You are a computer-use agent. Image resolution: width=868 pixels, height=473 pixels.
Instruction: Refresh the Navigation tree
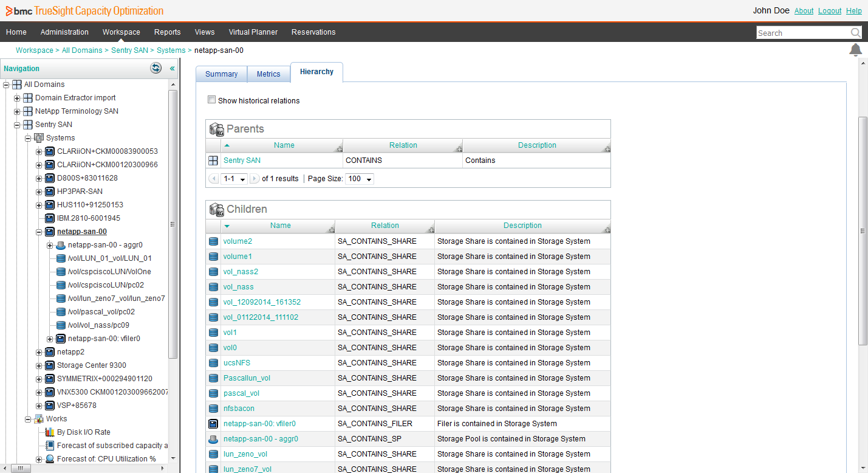tap(156, 68)
